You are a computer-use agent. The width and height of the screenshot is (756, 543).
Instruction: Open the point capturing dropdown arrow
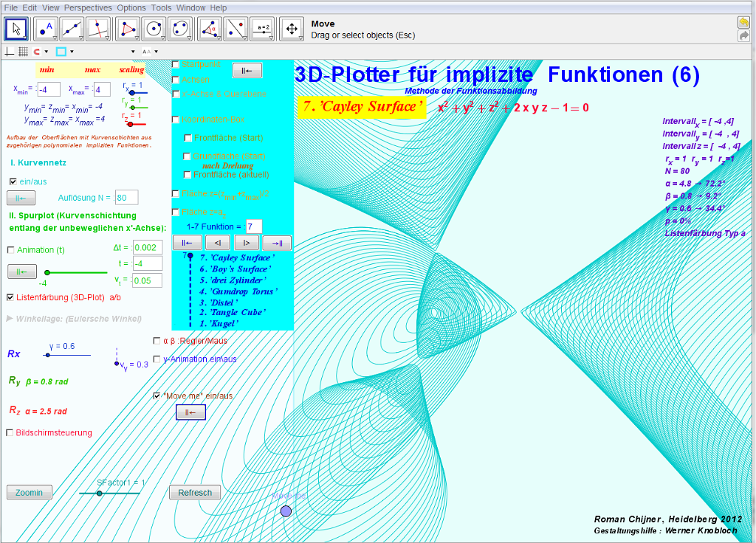pos(47,52)
